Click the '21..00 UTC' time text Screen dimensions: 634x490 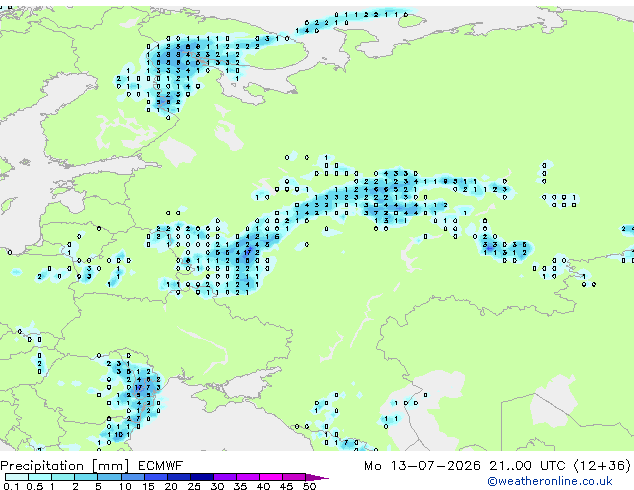pos(527,466)
